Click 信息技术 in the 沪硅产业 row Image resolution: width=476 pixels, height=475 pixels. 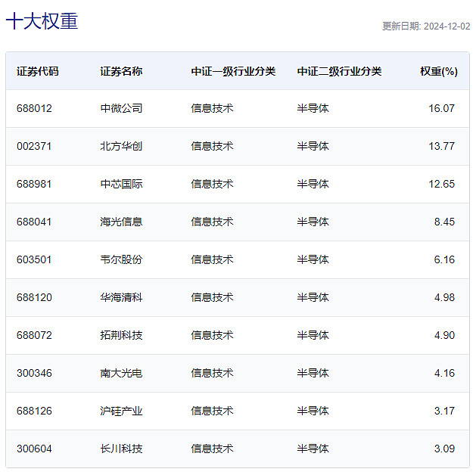(x=212, y=411)
